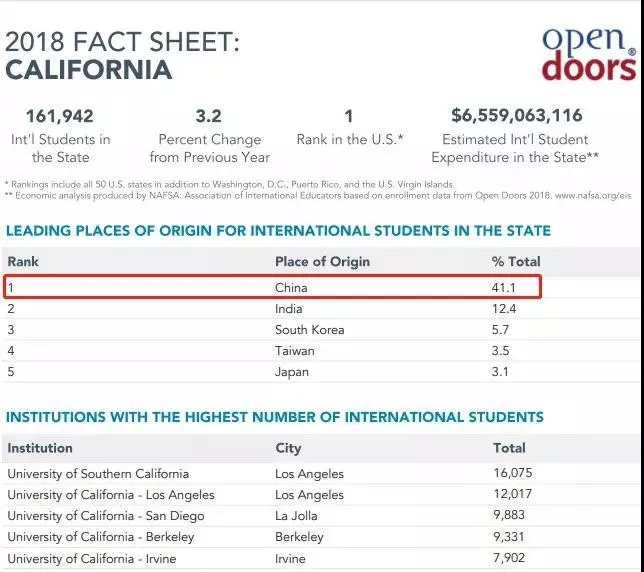Click the CALIFORNIA title text
Image resolution: width=644 pixels, height=572 pixels.
point(89,69)
